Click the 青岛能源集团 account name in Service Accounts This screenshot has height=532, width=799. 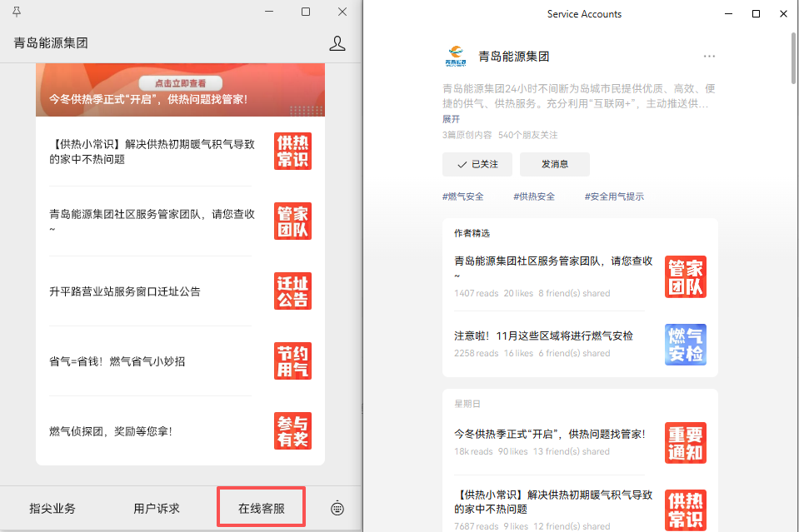pyautogui.click(x=513, y=57)
